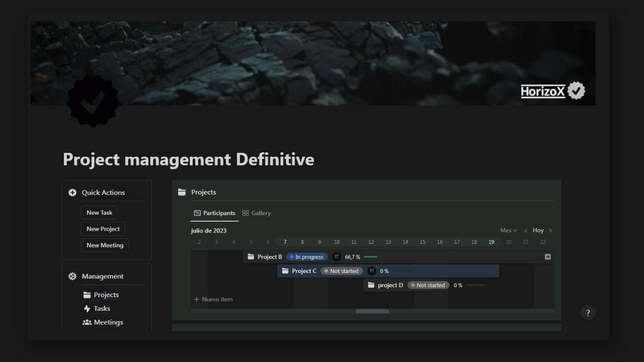Click the plus icon beside Nuevo ítem
Screen dimensions: 644x362
197,299
